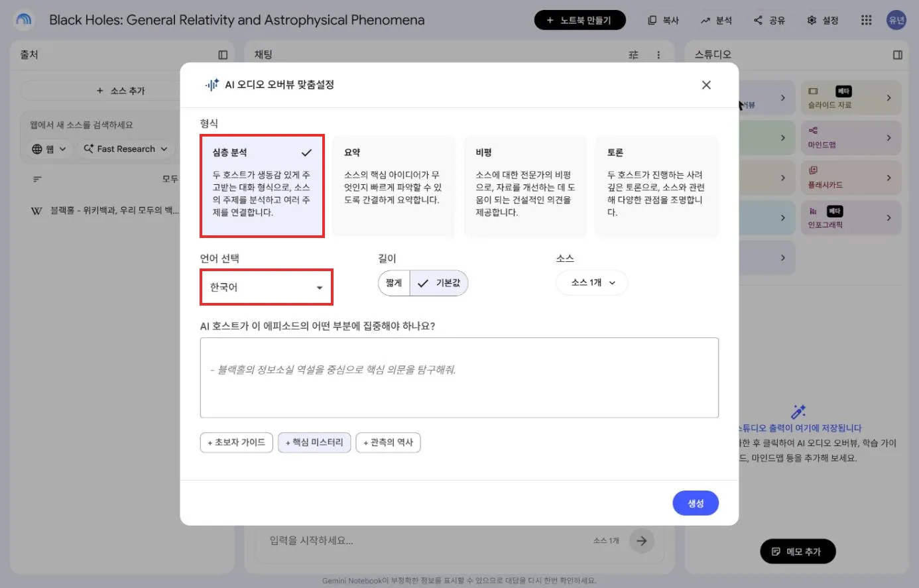This screenshot has width=919, height=588.
Task: Add the 핵심 미스터리 suggestion chip
Action: click(x=314, y=442)
